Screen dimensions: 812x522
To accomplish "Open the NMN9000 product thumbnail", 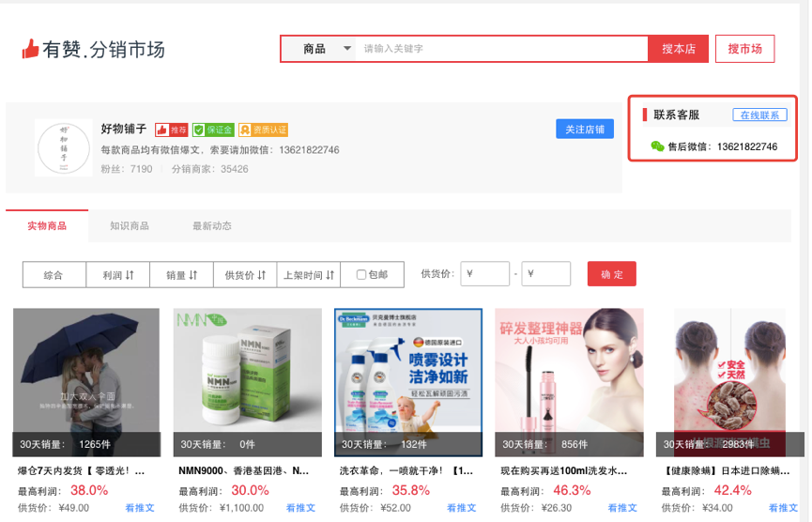I will [x=248, y=383].
